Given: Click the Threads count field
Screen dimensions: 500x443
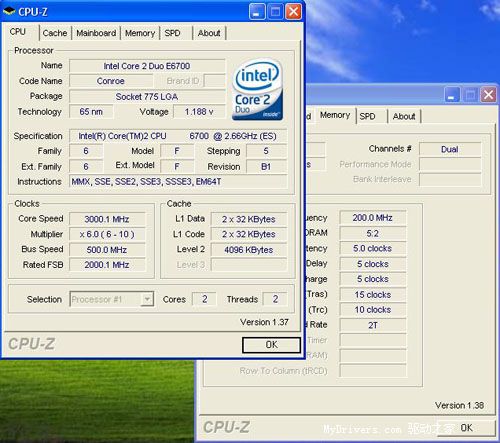Looking at the screenshot, I should click(275, 299).
